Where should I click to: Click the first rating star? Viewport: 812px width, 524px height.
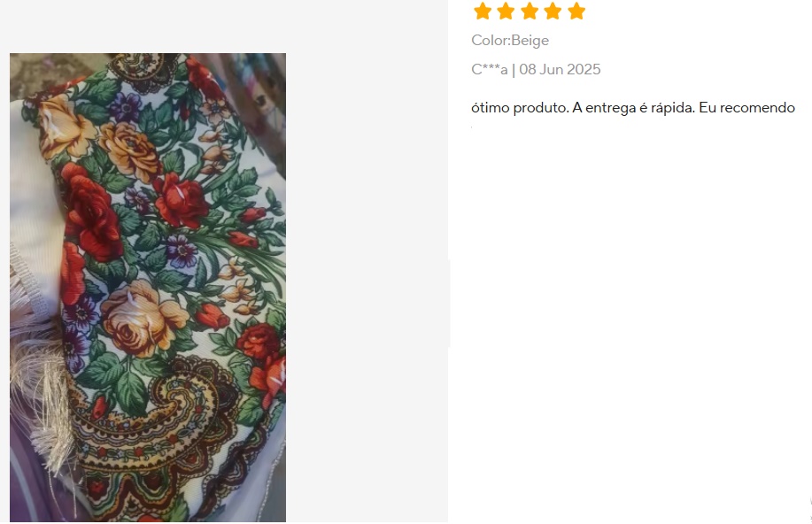[x=482, y=11]
